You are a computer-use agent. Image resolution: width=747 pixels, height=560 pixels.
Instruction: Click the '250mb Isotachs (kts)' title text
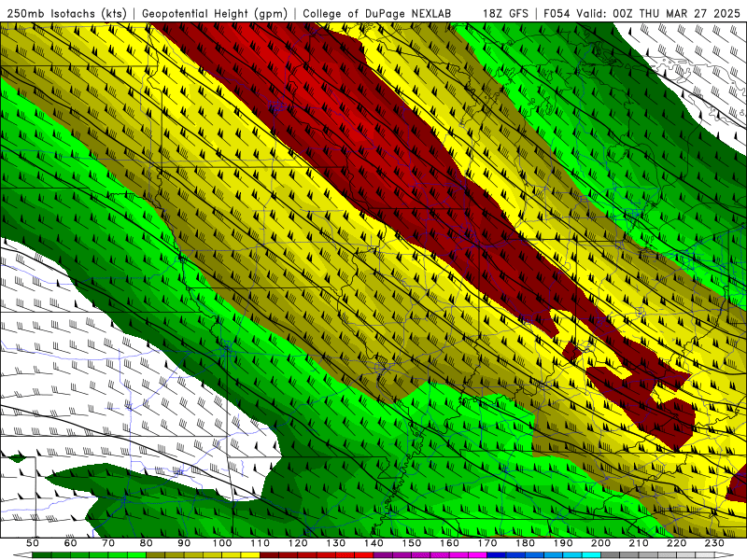(x=66, y=14)
